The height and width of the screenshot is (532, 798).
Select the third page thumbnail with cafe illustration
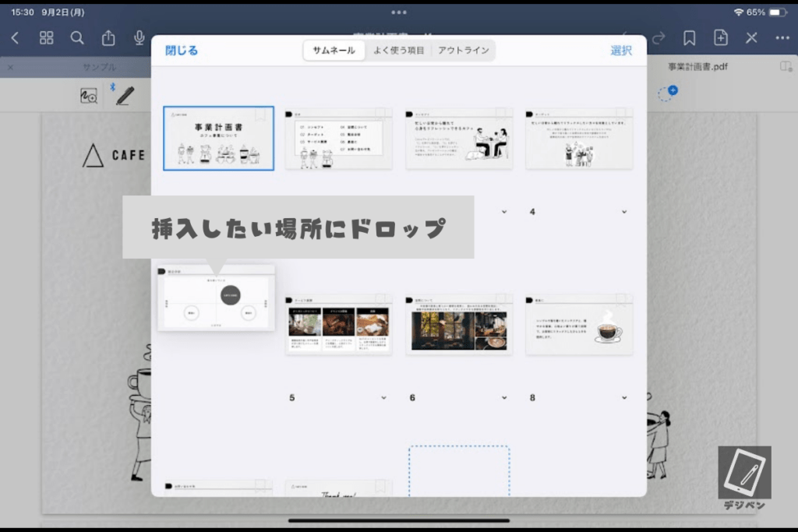(x=458, y=139)
